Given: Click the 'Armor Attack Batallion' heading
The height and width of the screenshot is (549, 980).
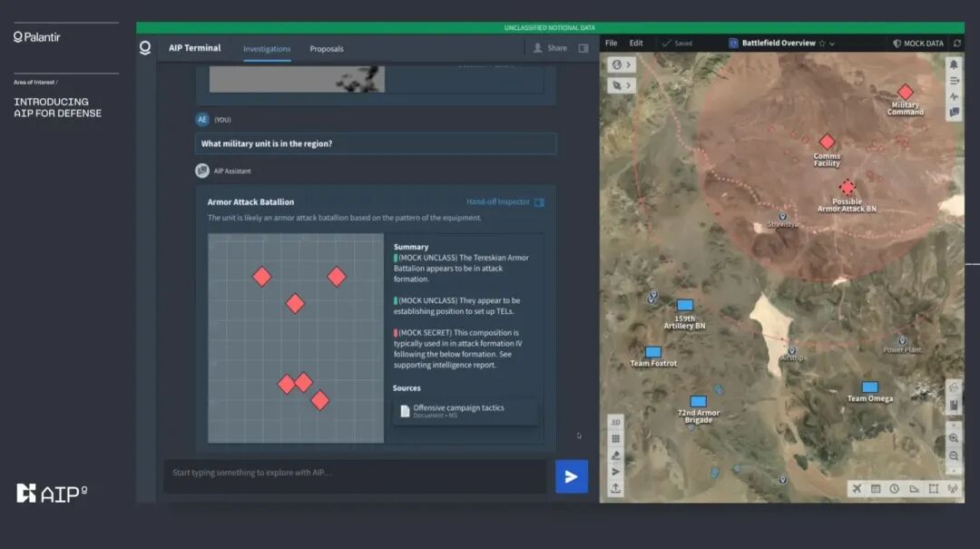Looking at the screenshot, I should pyautogui.click(x=250, y=202).
